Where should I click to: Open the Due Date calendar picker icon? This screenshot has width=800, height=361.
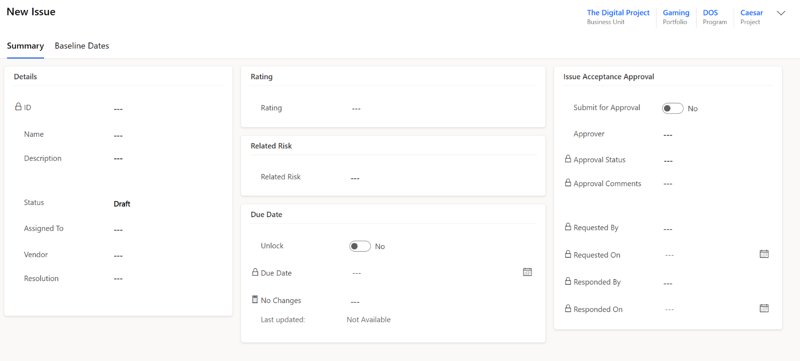pos(527,272)
